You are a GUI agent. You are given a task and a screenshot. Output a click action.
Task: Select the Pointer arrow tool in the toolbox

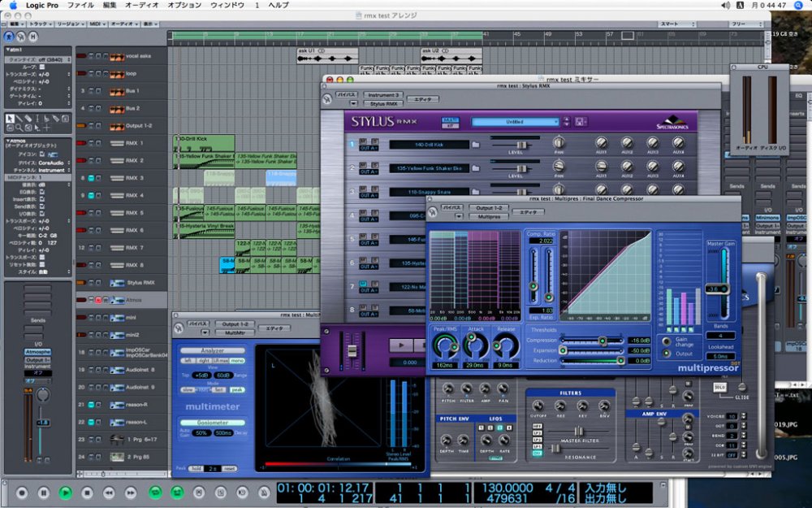[x=10, y=119]
